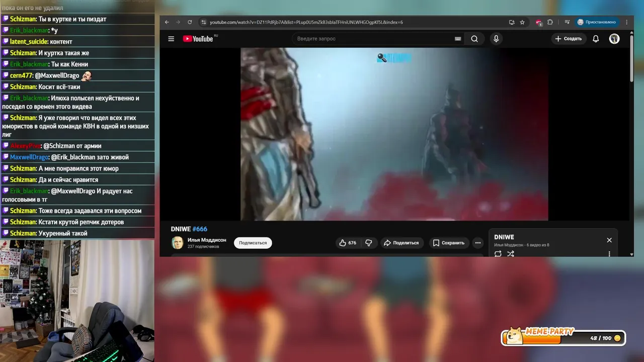Click the magnifier search button
Image resolution: width=644 pixels, height=362 pixels.
(x=474, y=39)
